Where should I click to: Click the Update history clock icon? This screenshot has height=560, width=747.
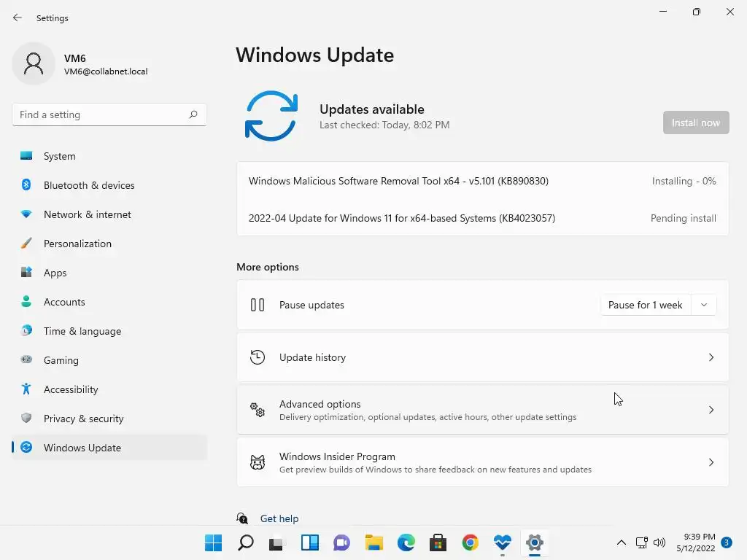pyautogui.click(x=258, y=357)
